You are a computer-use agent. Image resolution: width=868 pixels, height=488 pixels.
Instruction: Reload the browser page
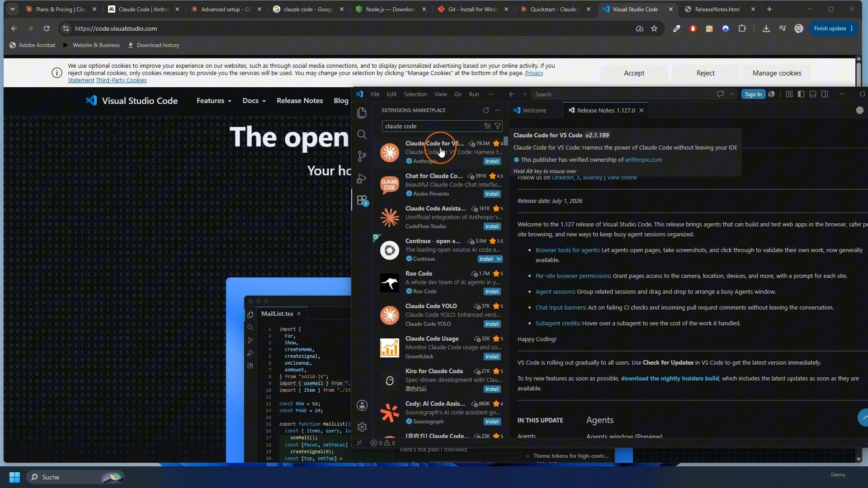point(47,28)
